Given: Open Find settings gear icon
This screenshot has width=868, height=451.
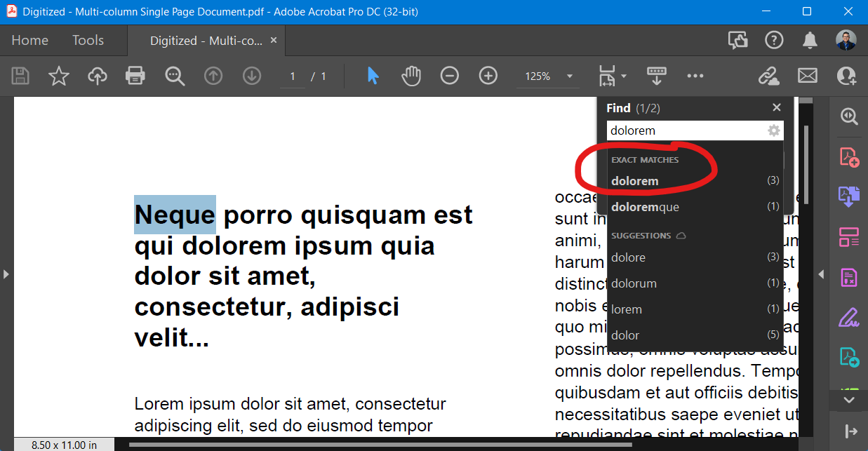Looking at the screenshot, I should click(774, 130).
